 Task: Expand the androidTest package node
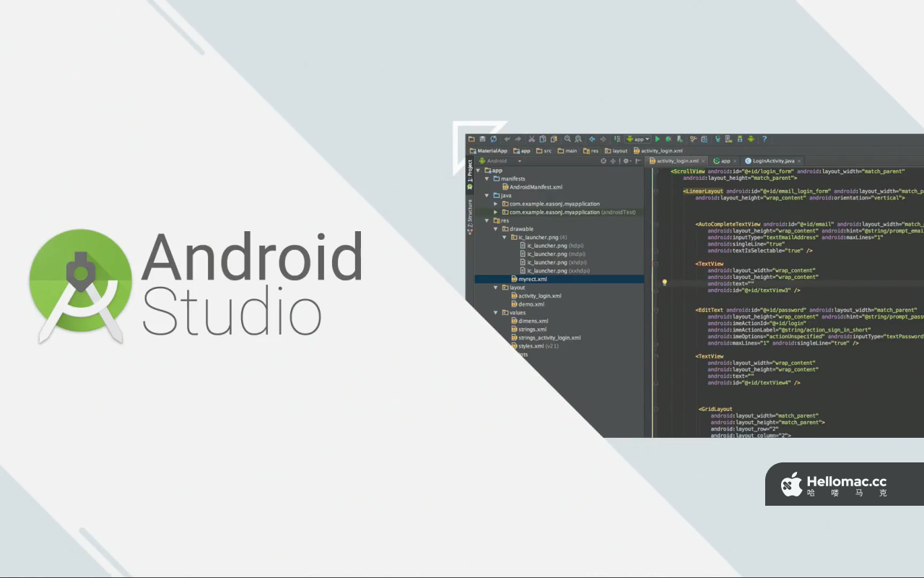pyautogui.click(x=495, y=212)
